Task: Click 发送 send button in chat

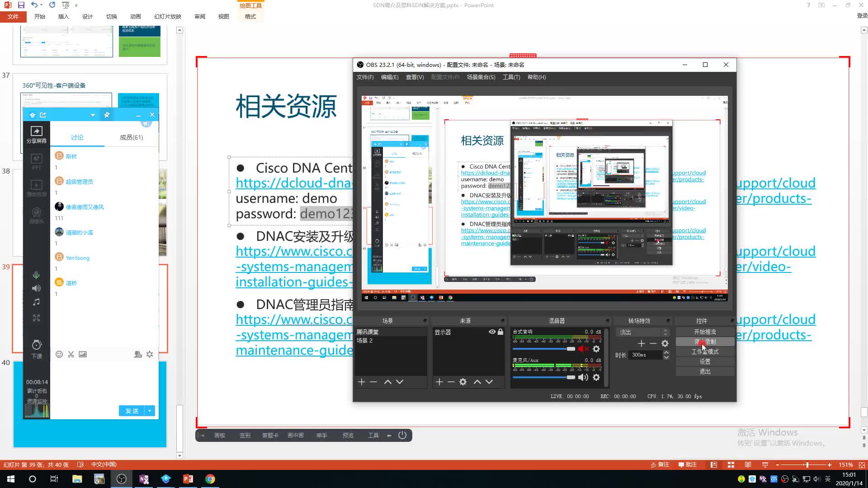Action: tap(132, 411)
